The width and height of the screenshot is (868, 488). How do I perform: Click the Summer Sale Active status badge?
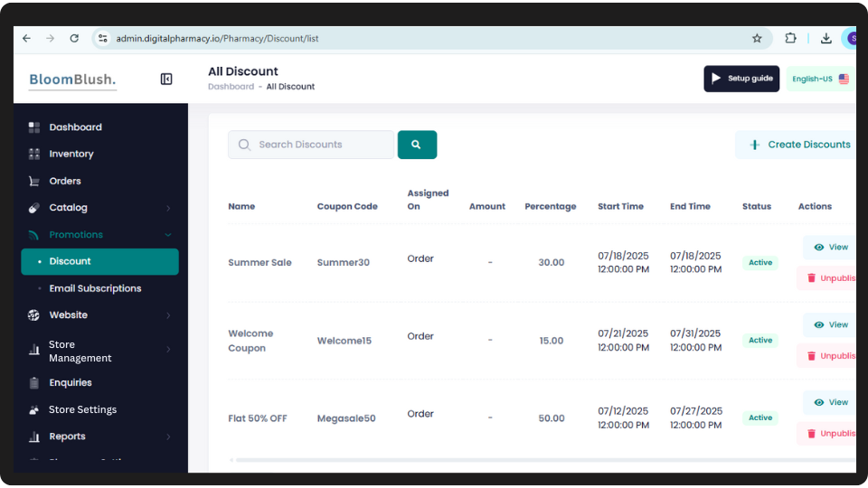(760, 262)
